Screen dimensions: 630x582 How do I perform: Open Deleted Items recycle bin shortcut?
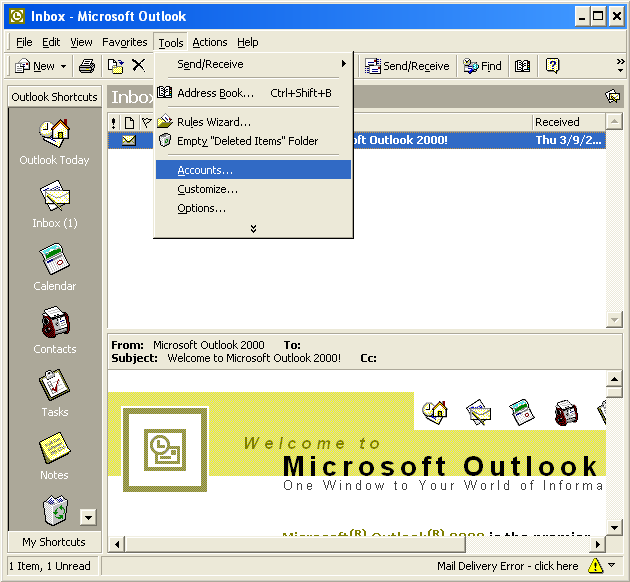point(55,510)
